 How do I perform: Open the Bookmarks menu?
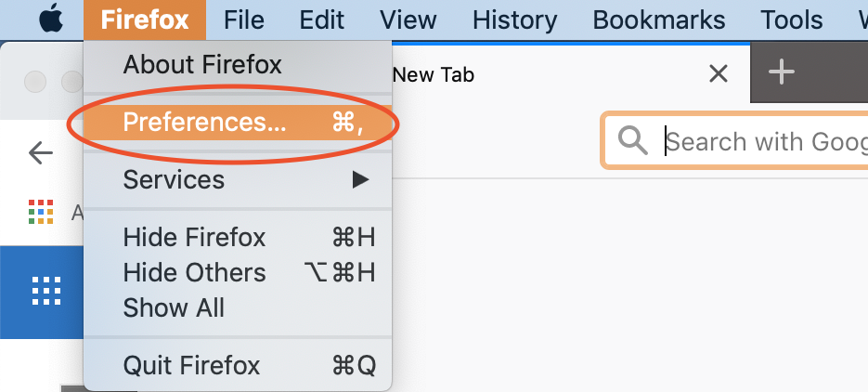[659, 20]
